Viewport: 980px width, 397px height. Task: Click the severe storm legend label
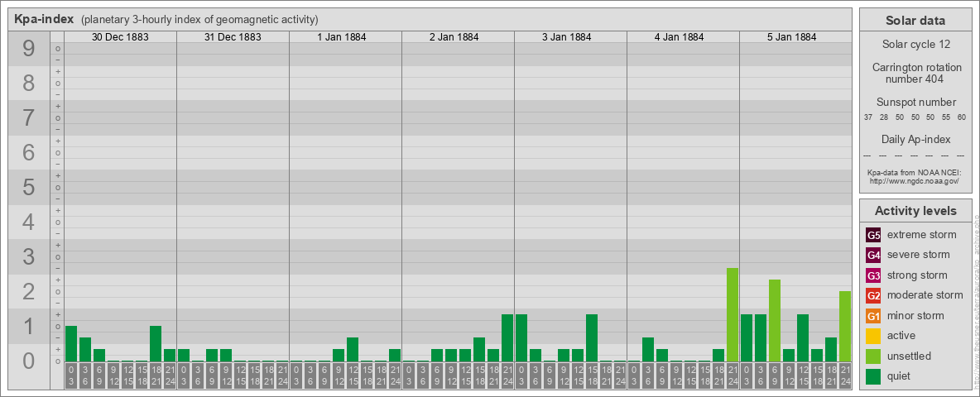click(x=919, y=255)
